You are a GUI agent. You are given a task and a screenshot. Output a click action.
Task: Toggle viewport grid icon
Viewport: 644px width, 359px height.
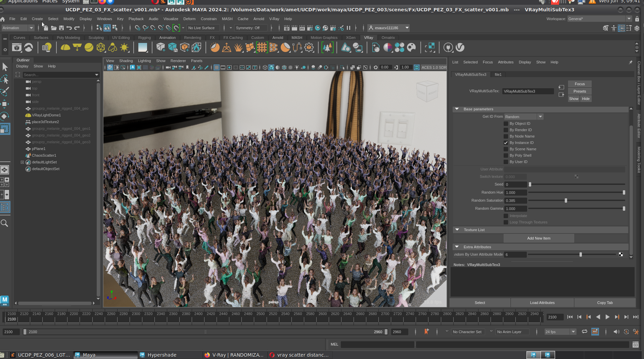point(217,67)
